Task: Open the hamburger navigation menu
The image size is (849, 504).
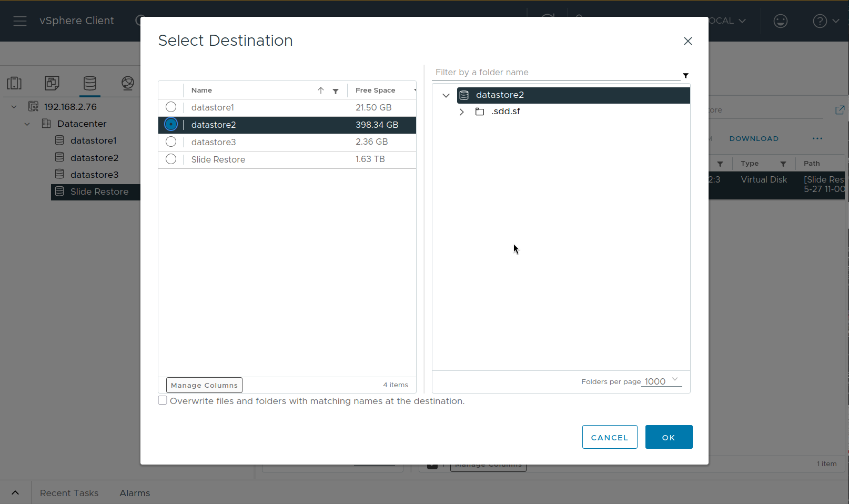Action: (20, 21)
